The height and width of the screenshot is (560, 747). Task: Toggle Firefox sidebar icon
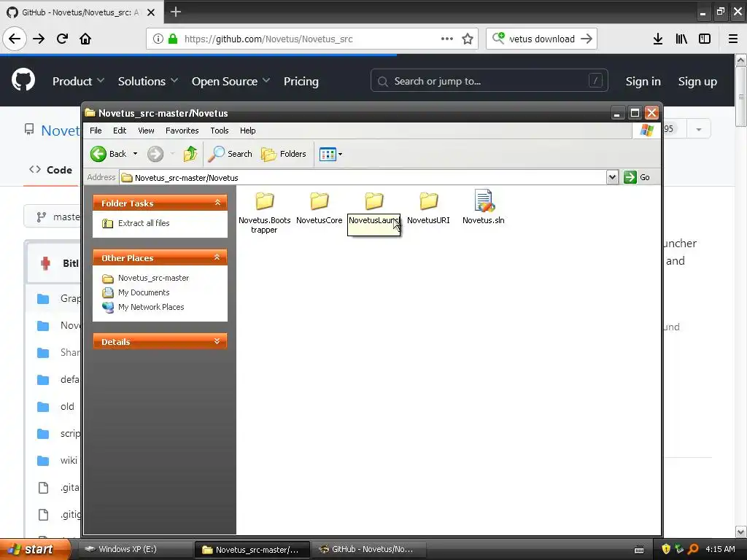705,39
